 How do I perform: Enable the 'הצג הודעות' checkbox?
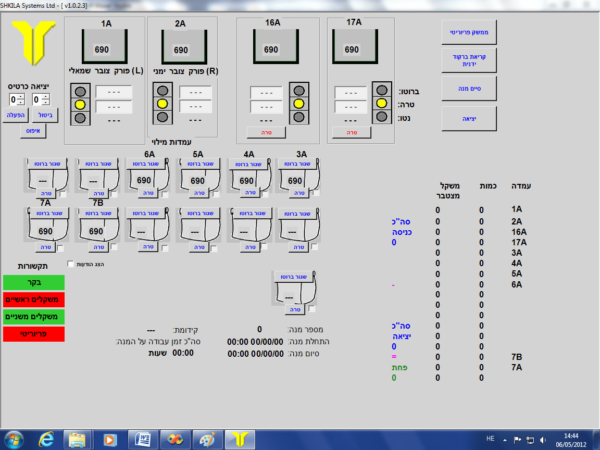pyautogui.click(x=69, y=264)
